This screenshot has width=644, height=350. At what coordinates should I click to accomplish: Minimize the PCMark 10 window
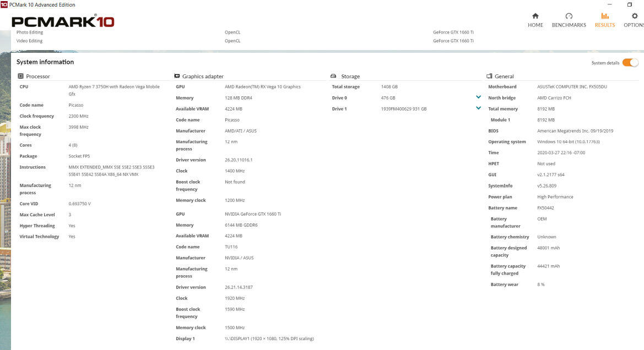pyautogui.click(x=610, y=4)
